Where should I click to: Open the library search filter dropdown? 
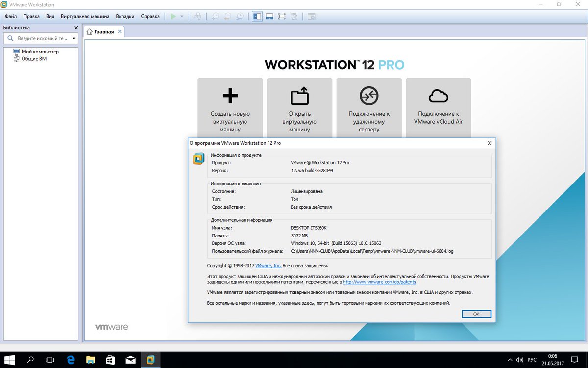coord(73,38)
